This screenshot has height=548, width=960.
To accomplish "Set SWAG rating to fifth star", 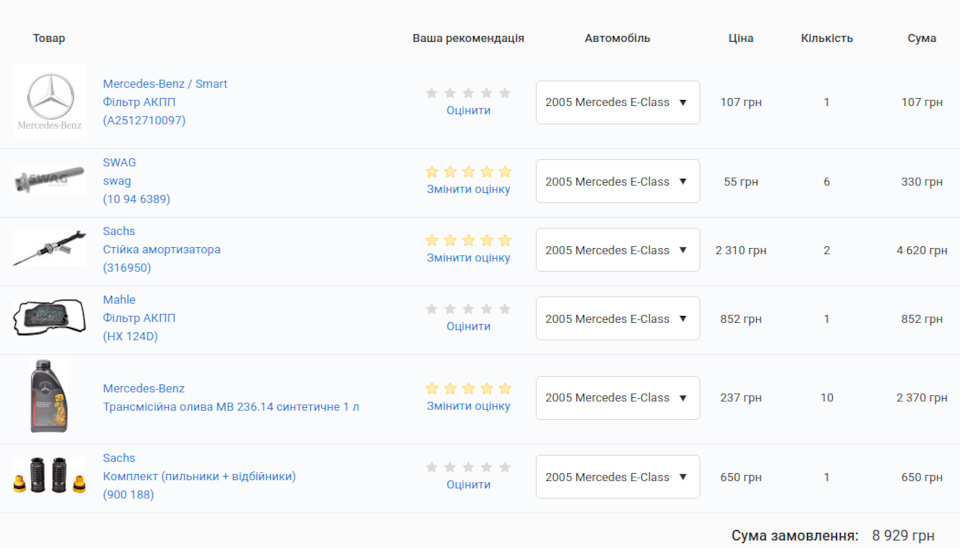I will pyautogui.click(x=505, y=171).
